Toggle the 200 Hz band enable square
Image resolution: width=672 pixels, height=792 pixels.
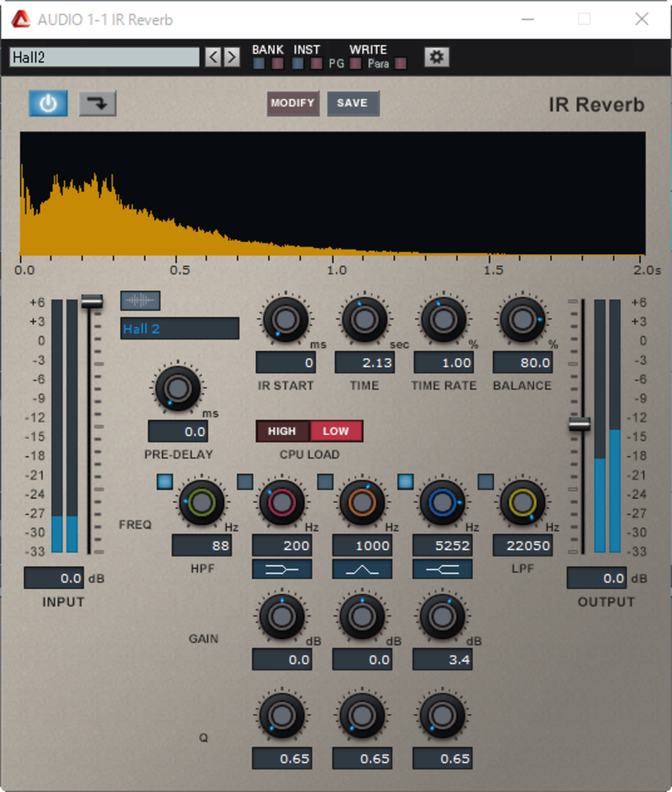(x=245, y=481)
